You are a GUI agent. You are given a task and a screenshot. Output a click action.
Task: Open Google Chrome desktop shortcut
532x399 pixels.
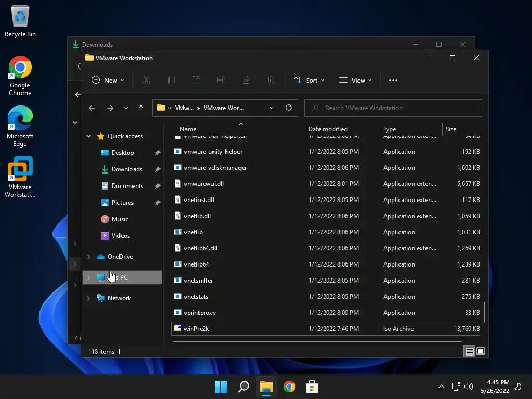point(20,76)
